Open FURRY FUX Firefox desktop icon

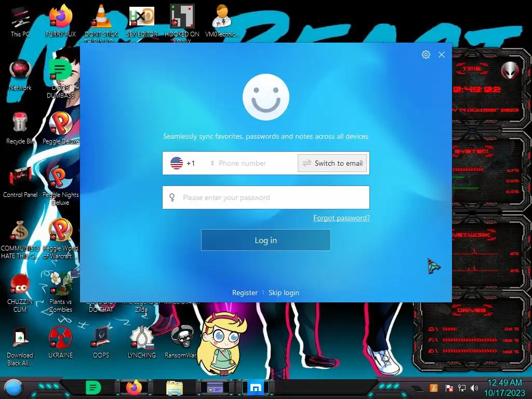pos(60,21)
